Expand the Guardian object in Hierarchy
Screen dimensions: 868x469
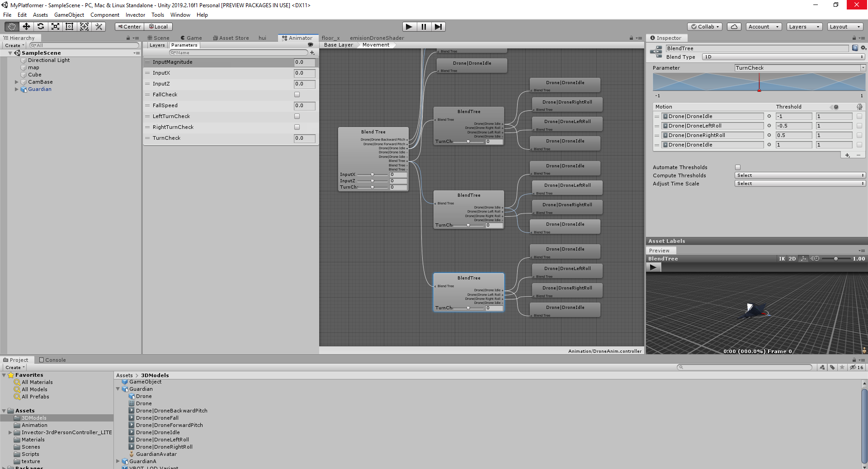(17, 89)
